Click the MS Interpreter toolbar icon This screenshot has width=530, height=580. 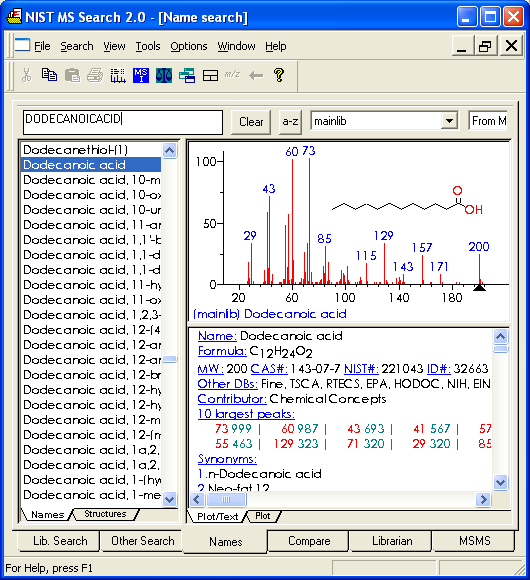point(141,75)
